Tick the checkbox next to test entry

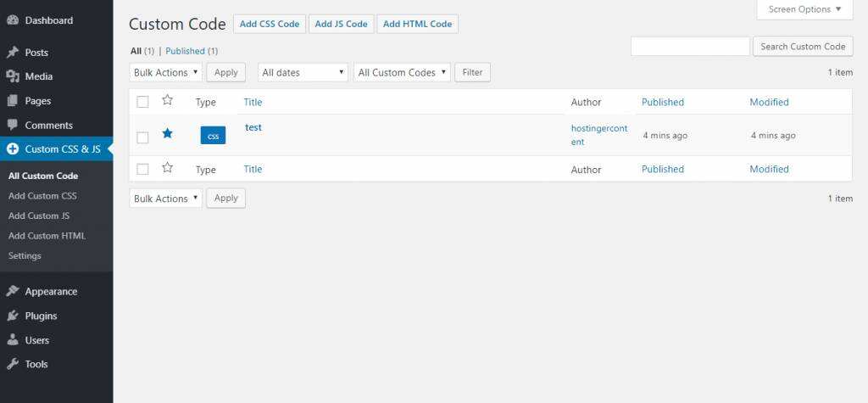pyautogui.click(x=142, y=137)
